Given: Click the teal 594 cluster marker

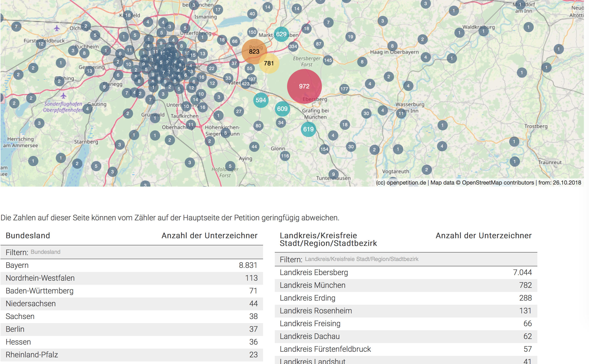Looking at the screenshot, I should coord(261,100).
